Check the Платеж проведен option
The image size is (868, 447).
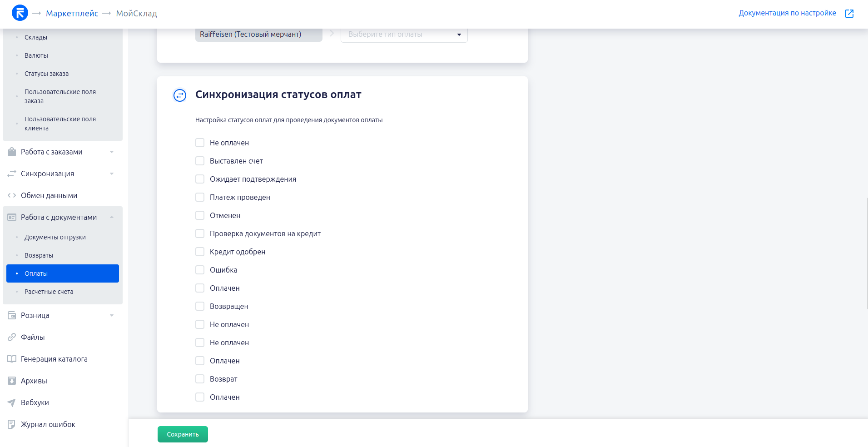coord(200,197)
